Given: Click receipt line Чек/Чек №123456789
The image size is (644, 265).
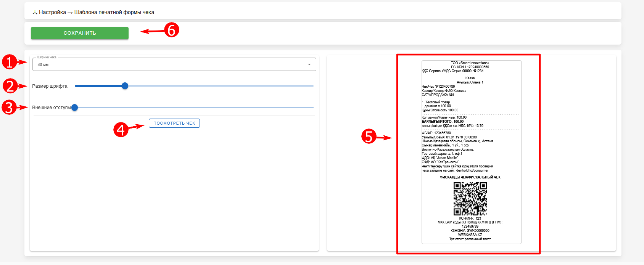Looking at the screenshot, I should [438, 87].
